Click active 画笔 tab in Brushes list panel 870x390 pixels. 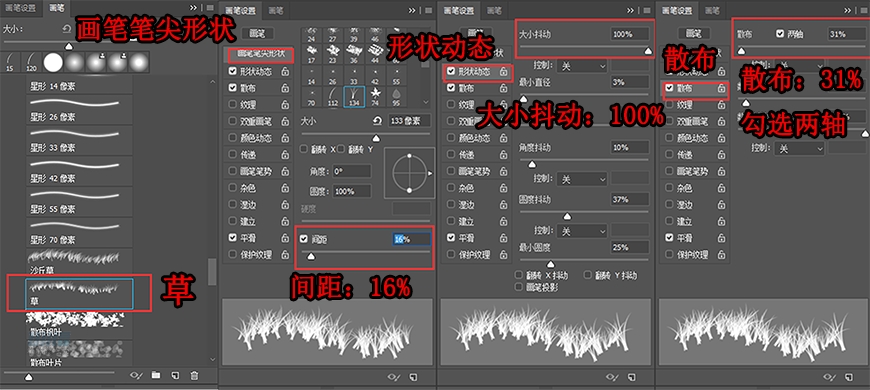point(57,8)
